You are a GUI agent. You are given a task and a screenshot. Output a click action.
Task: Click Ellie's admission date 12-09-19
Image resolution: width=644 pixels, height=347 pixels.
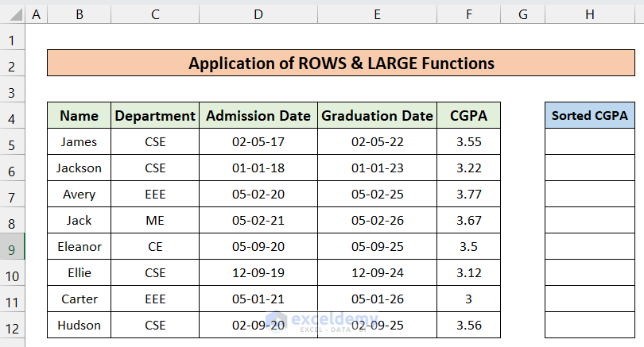coord(258,273)
